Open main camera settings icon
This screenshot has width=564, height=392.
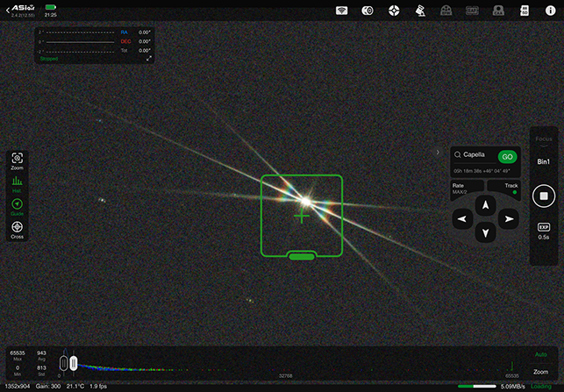click(368, 11)
